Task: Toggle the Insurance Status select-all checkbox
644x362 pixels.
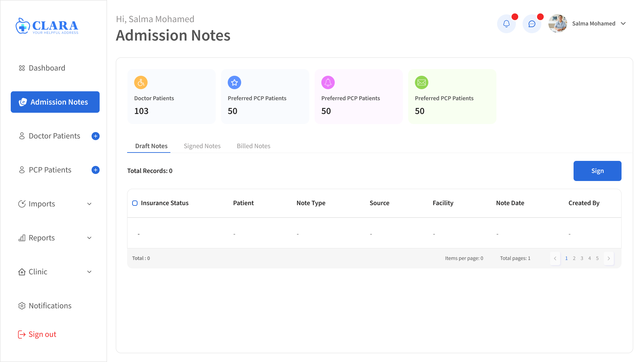Action: (x=135, y=203)
